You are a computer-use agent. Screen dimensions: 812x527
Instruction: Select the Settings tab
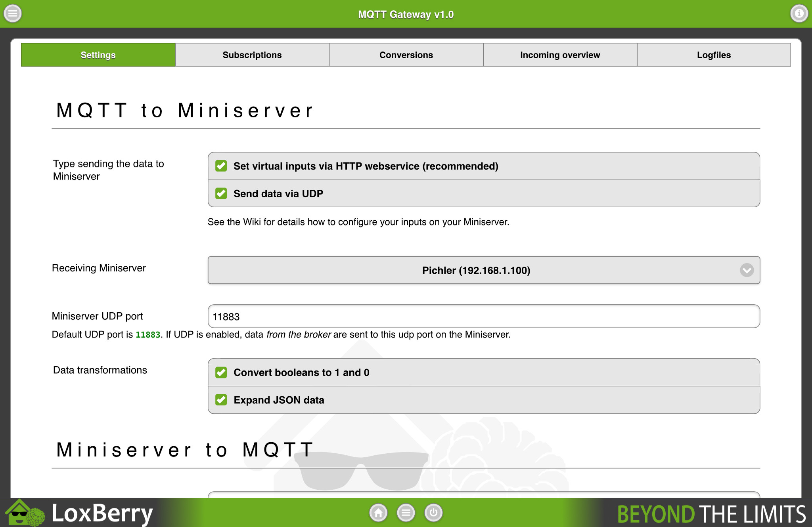(98, 55)
